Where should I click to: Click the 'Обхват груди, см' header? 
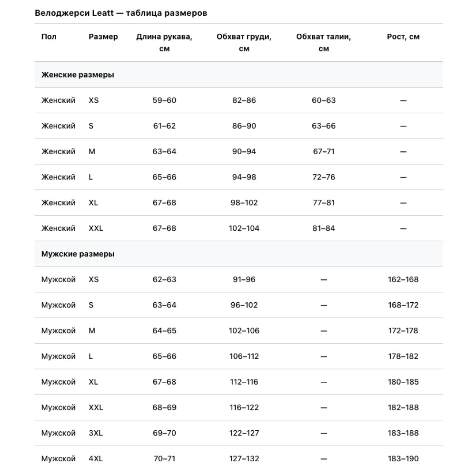click(244, 42)
